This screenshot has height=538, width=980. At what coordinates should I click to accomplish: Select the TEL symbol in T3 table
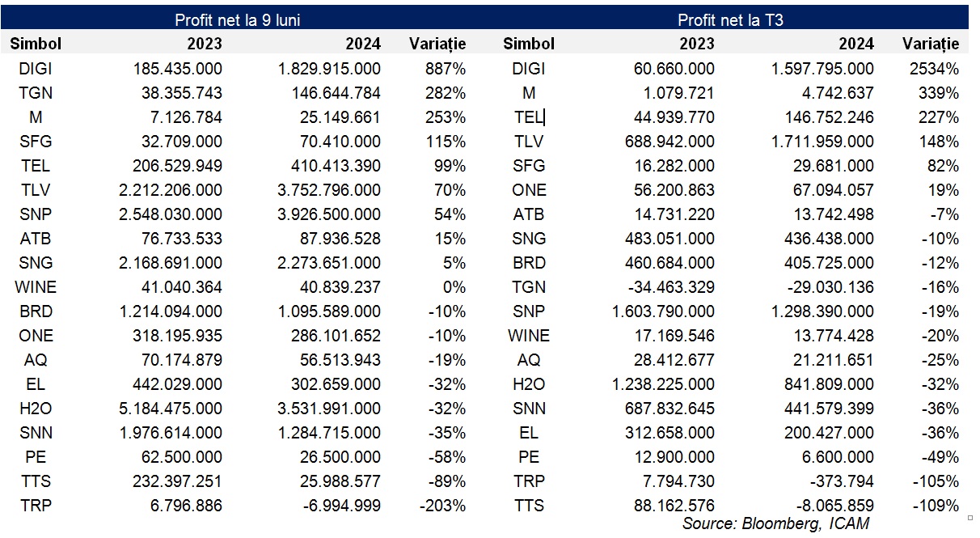click(x=528, y=118)
